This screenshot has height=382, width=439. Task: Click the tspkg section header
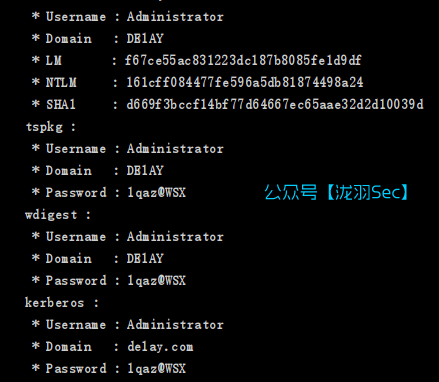(x=51, y=127)
